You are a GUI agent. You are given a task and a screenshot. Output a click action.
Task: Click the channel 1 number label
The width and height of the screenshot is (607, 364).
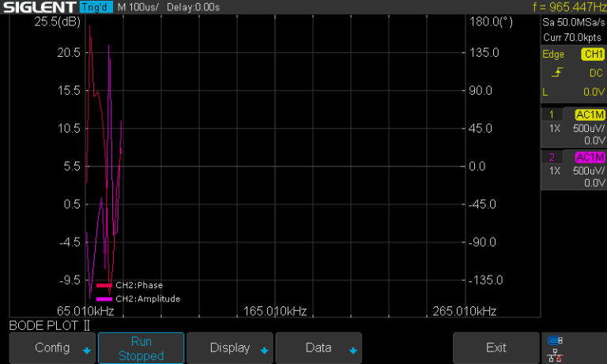pyautogui.click(x=552, y=114)
